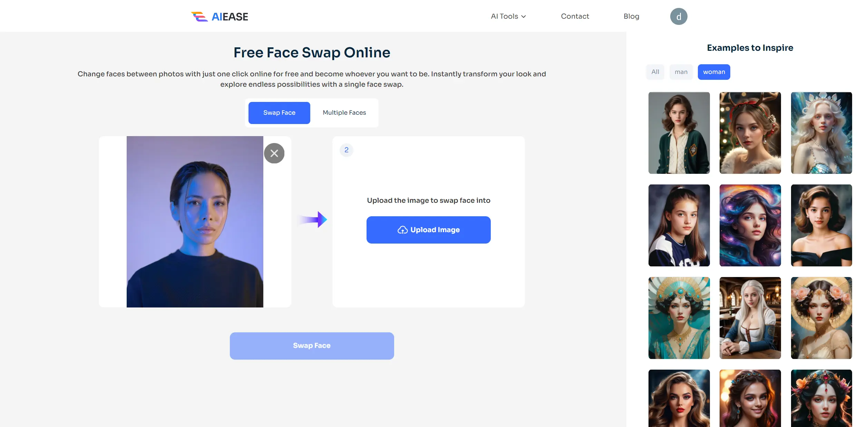868x427 pixels.
Task: Switch to Swap Face tab
Action: click(279, 112)
